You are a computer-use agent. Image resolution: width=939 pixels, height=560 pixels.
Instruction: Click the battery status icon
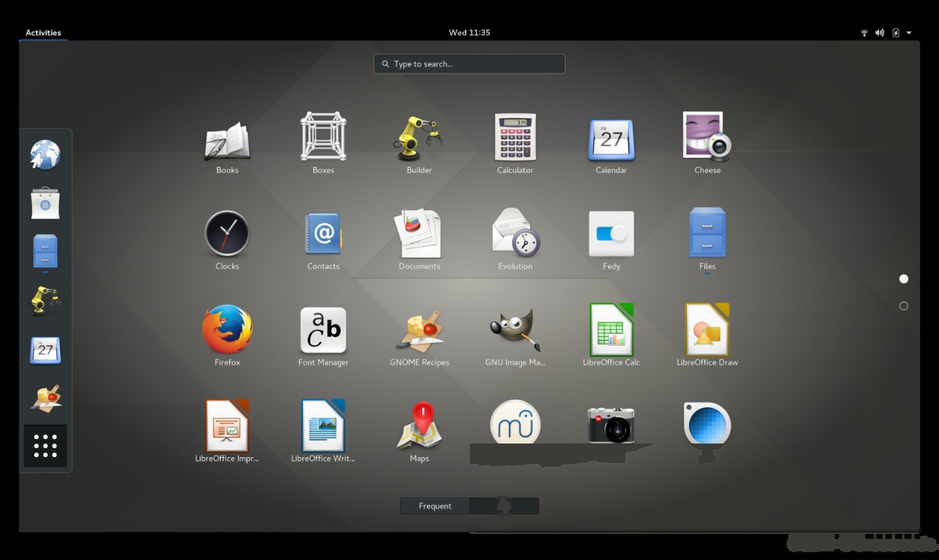(896, 33)
